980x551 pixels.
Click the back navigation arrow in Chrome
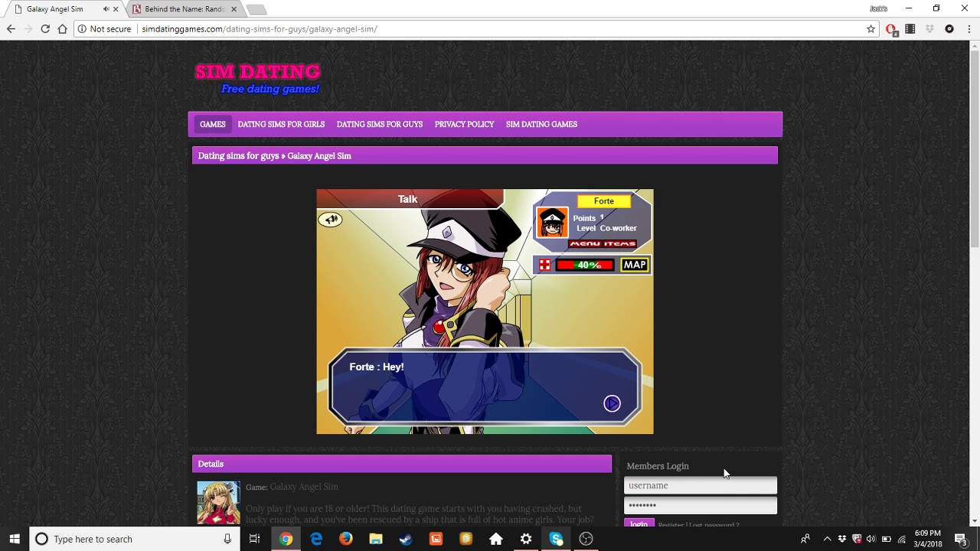point(11,29)
